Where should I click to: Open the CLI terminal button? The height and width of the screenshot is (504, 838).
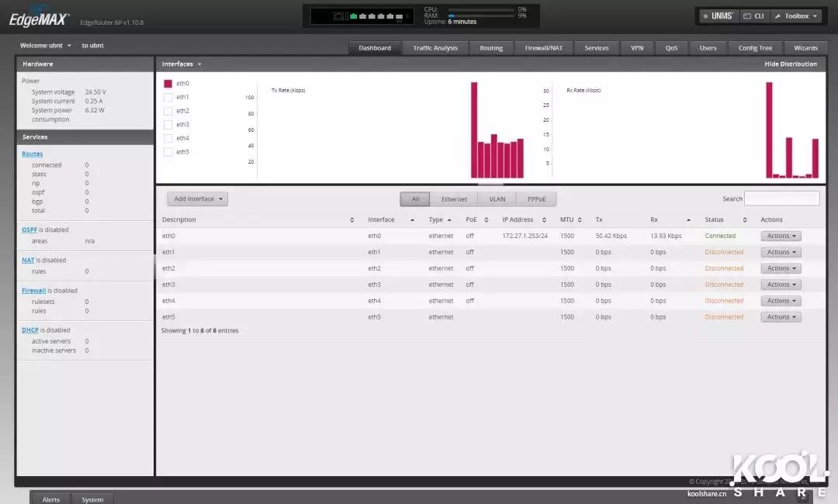point(753,16)
